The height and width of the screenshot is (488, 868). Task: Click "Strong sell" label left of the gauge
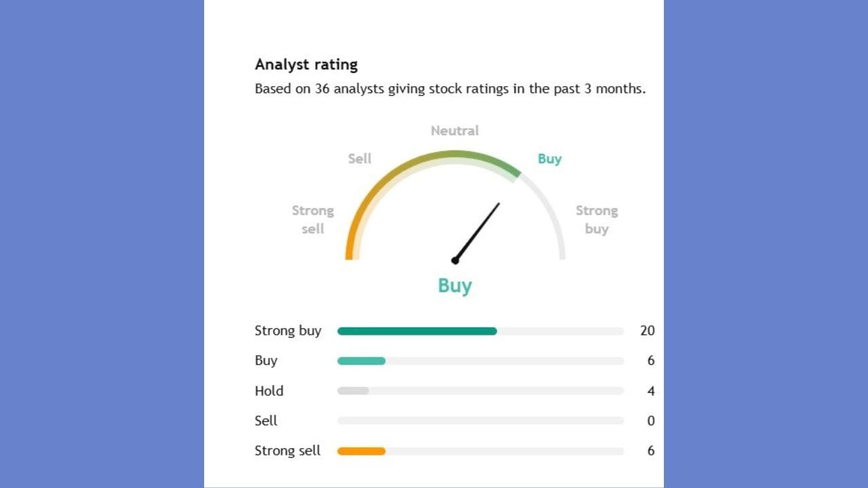(x=313, y=220)
